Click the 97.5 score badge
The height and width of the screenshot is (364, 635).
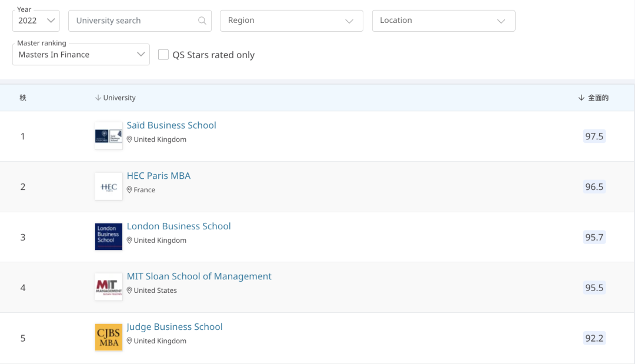594,136
